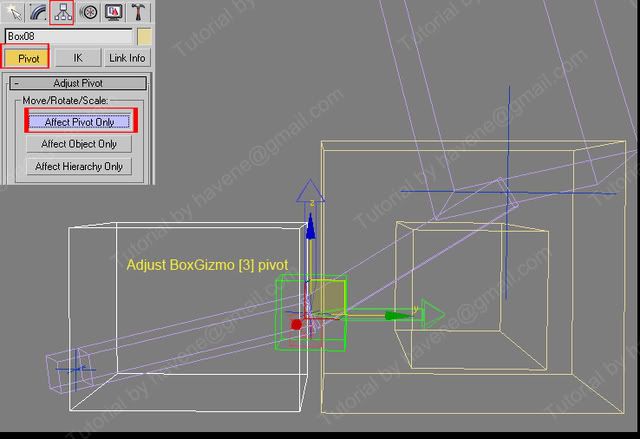This screenshot has width=640, height=439.
Task: Click the yellow YZ plane gizmo square
Action: pyautogui.click(x=329, y=297)
